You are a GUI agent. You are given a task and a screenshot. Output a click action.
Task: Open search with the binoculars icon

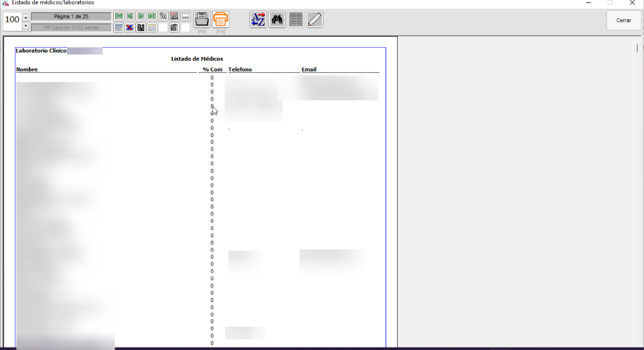pyautogui.click(x=277, y=19)
